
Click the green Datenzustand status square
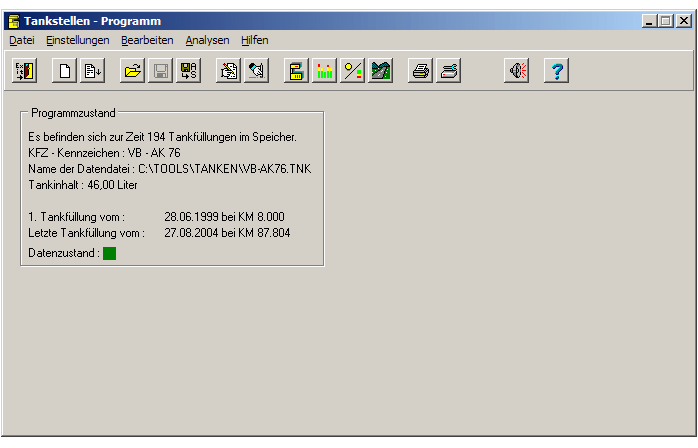coord(109,253)
